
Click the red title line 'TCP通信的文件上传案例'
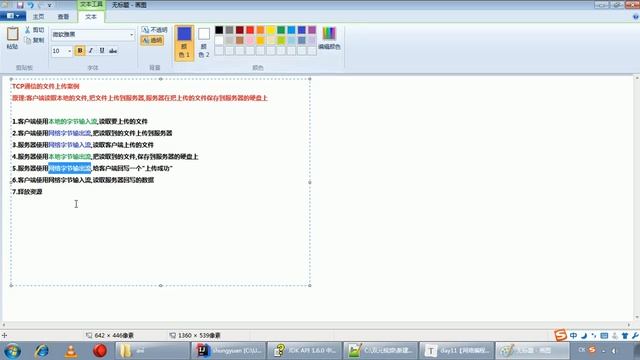point(45,86)
